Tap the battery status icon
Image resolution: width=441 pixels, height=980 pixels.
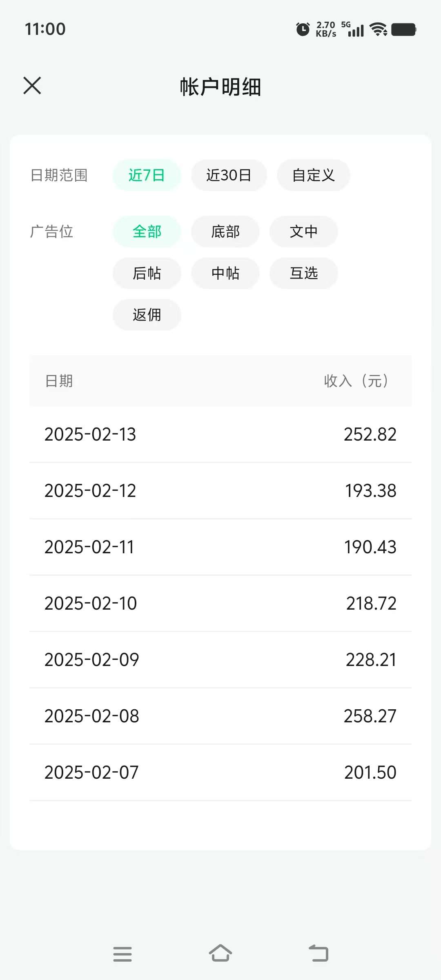403,29
